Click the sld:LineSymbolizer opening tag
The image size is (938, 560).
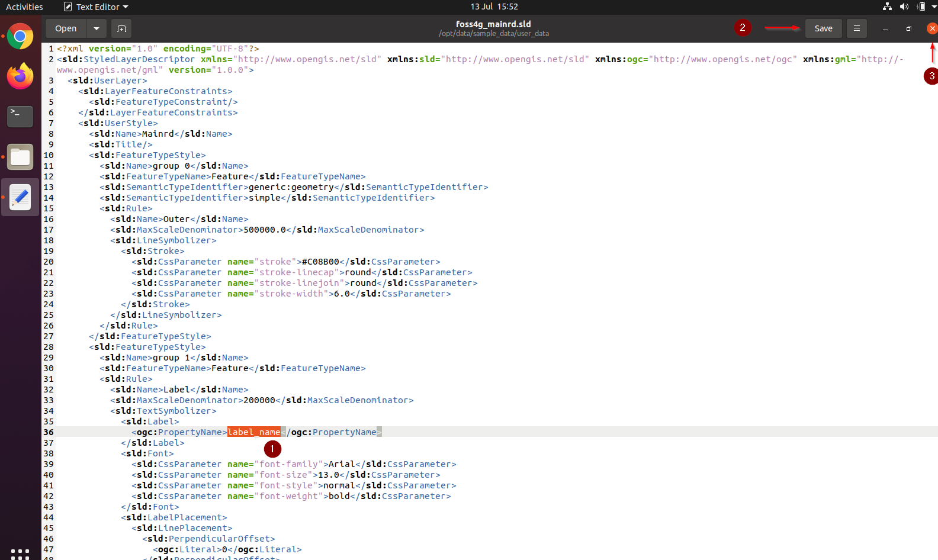(163, 240)
